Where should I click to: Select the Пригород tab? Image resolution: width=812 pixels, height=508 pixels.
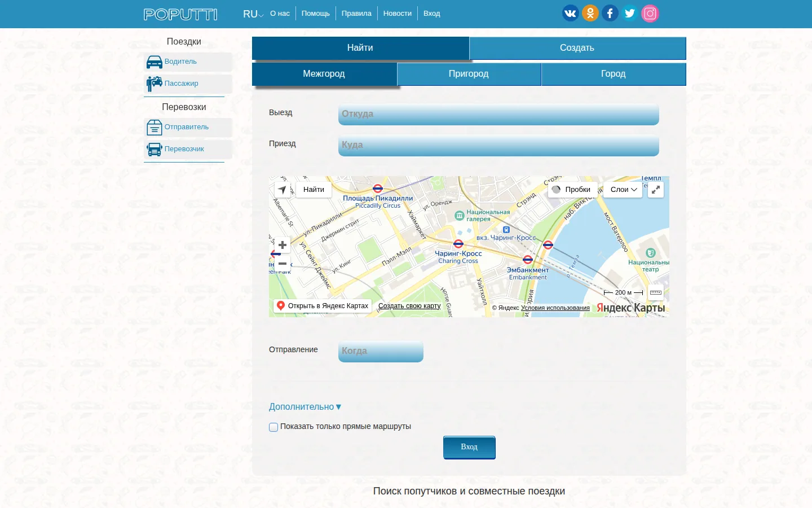(x=469, y=74)
